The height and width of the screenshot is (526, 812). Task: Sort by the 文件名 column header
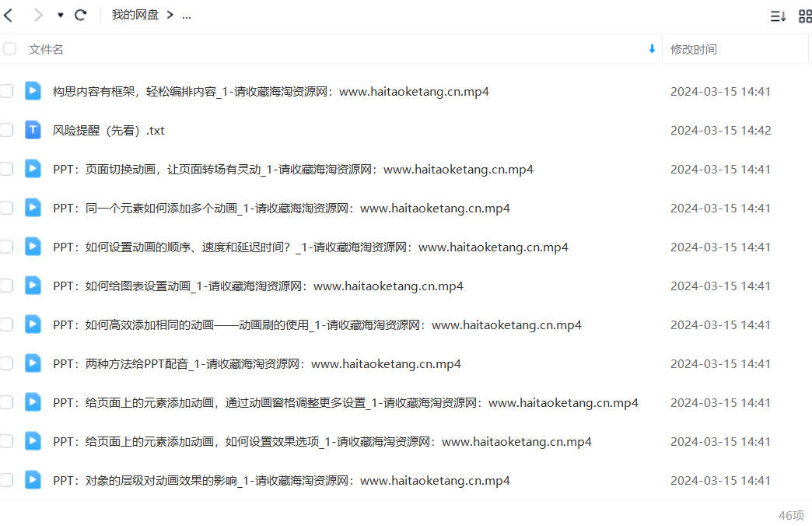[46, 49]
